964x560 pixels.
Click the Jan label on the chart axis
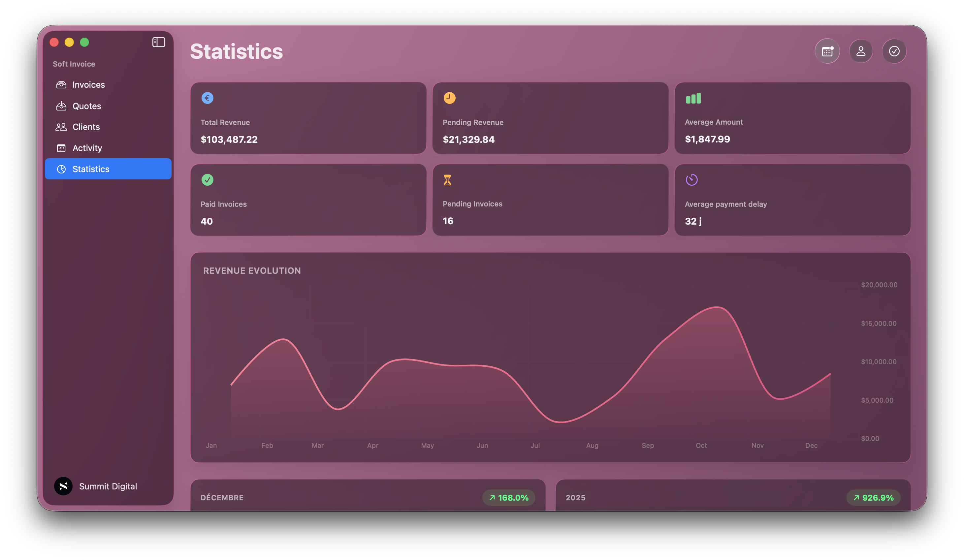pos(211,446)
